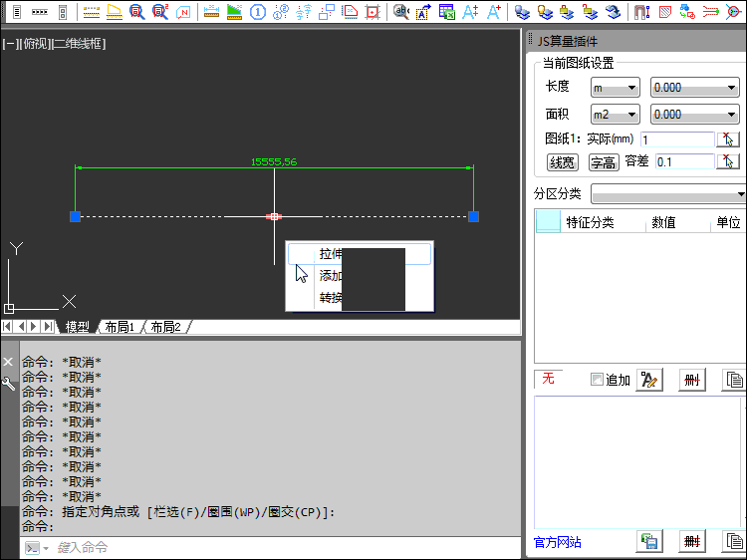747x560 pixels.
Task: Select 拉伸 in the grip context menu
Action: pyautogui.click(x=331, y=254)
